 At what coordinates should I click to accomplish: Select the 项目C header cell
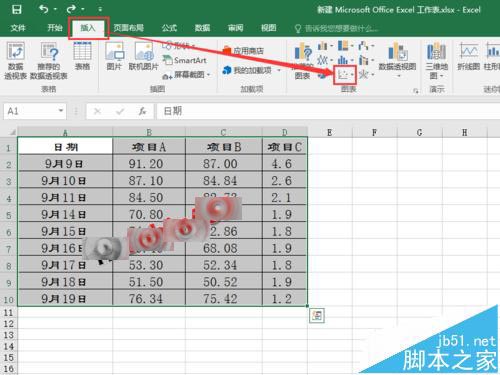click(x=285, y=146)
